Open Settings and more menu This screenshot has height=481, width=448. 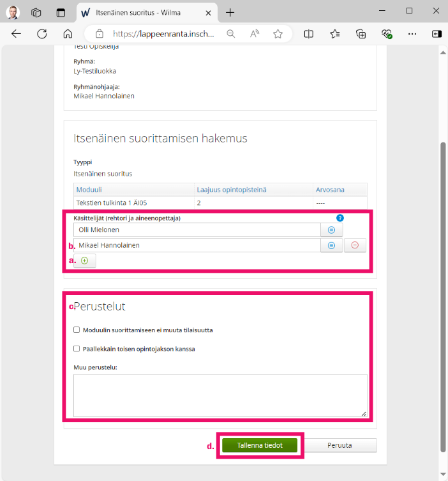(412, 34)
